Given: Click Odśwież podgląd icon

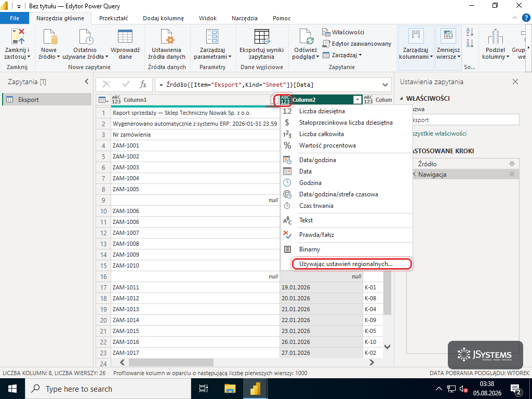Looking at the screenshot, I should (307, 37).
